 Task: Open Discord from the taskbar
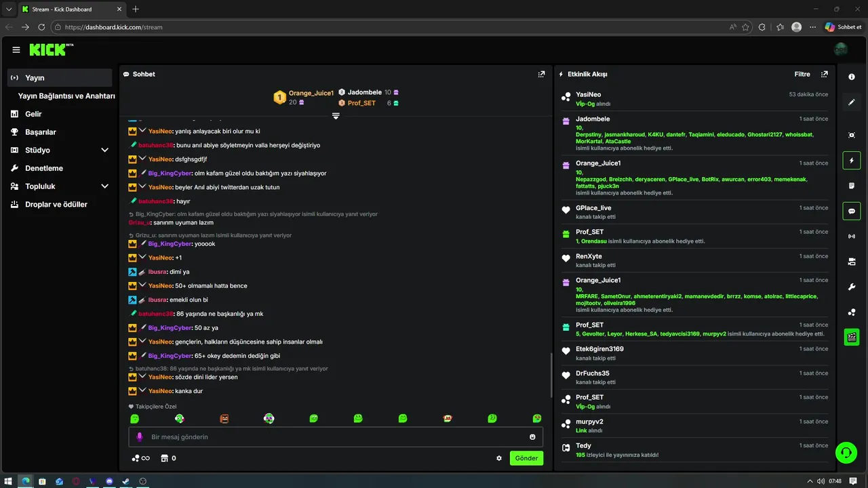click(x=109, y=481)
